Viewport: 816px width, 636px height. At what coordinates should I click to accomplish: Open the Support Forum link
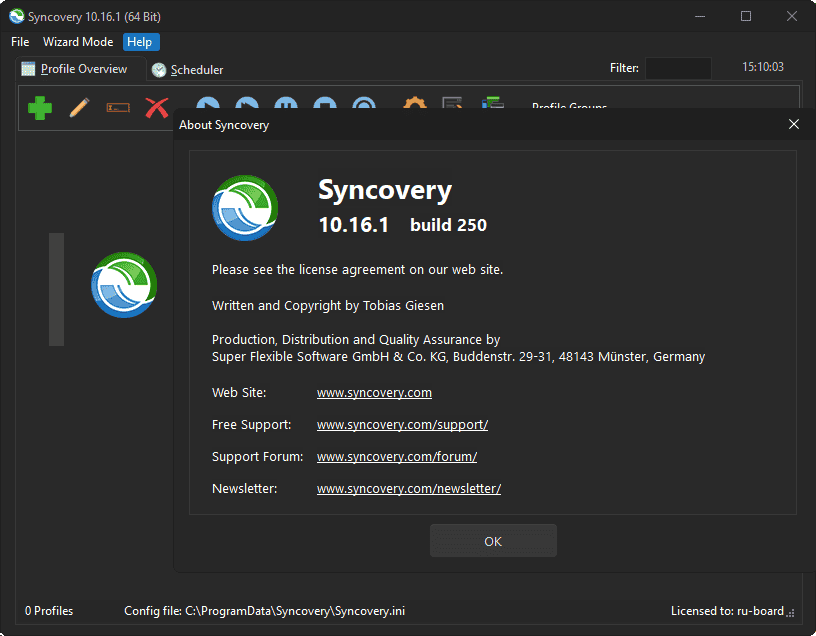397,456
